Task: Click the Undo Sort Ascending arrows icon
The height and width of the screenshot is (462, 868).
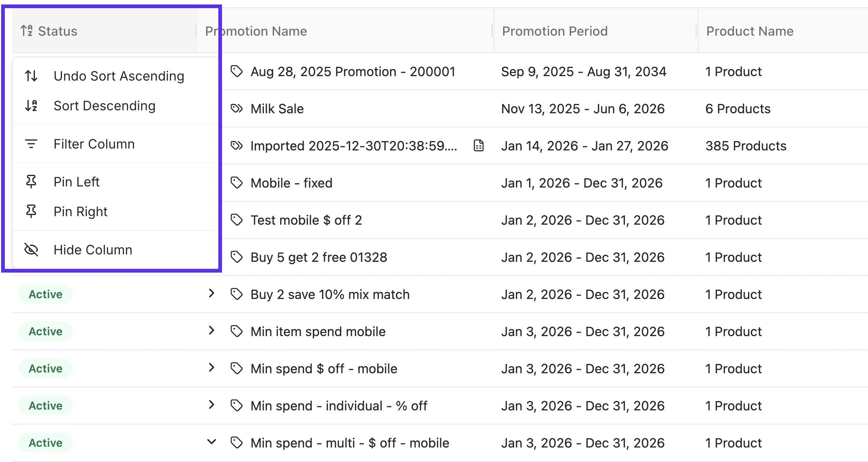Action: [31, 76]
